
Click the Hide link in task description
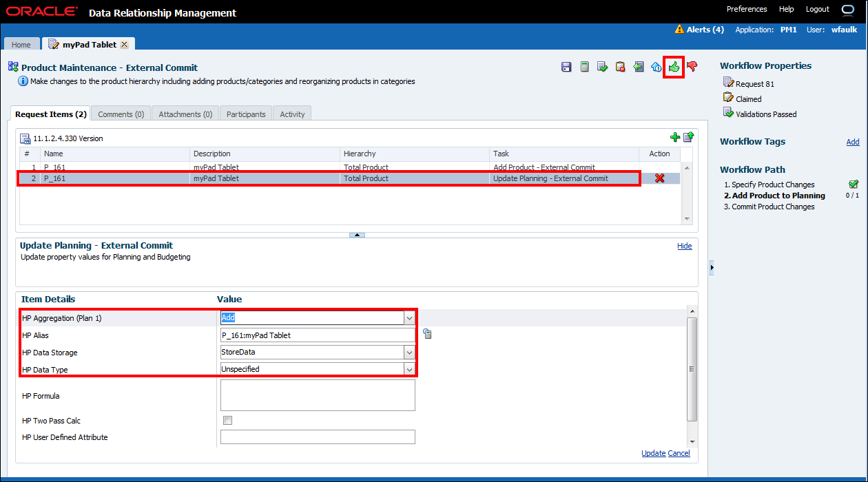pyautogui.click(x=685, y=246)
